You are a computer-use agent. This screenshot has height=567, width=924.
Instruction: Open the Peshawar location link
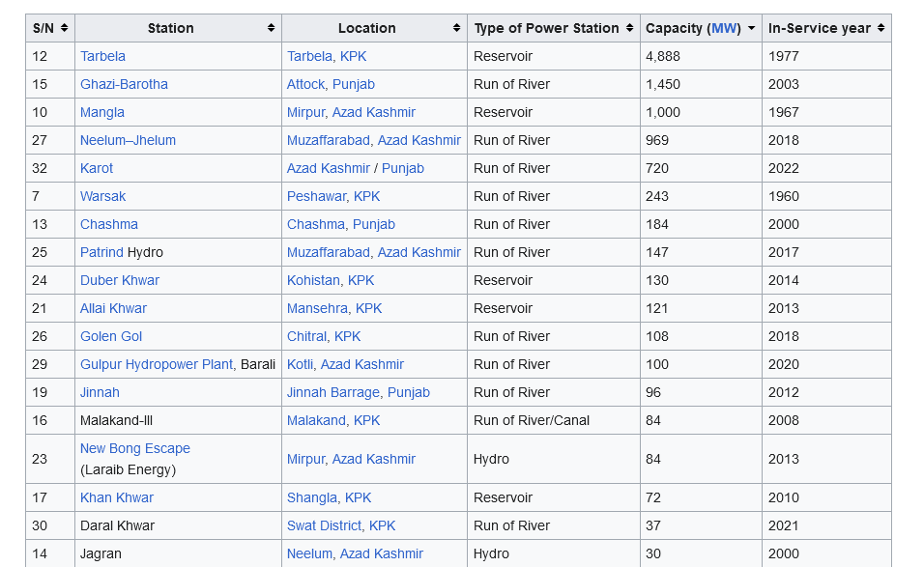pyautogui.click(x=316, y=196)
